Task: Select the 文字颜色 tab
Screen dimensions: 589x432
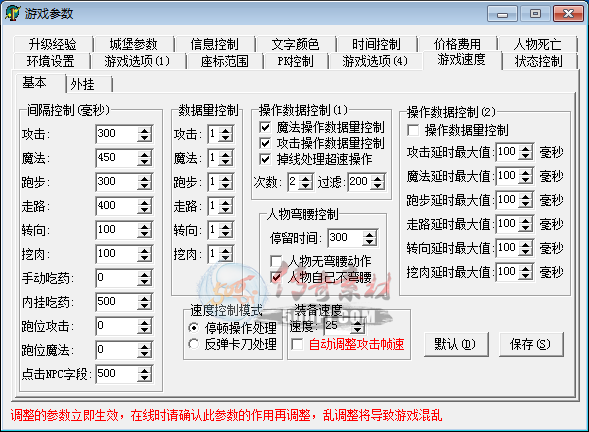Action: tap(296, 44)
